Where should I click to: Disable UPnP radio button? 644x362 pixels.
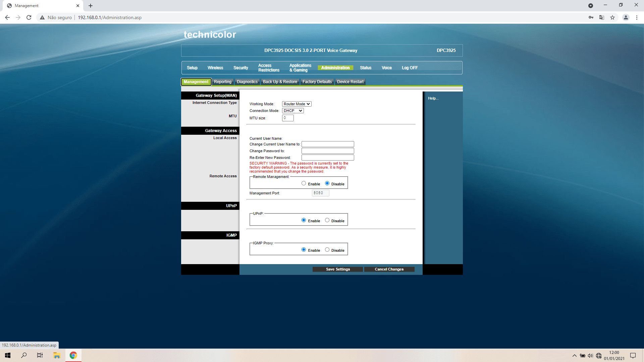pyautogui.click(x=327, y=220)
